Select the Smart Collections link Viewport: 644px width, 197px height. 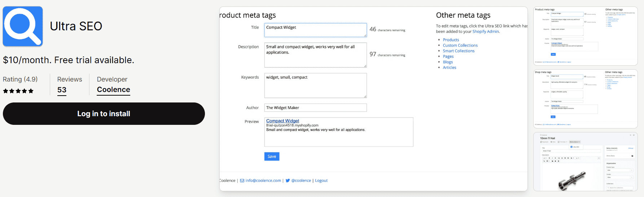coord(459,51)
